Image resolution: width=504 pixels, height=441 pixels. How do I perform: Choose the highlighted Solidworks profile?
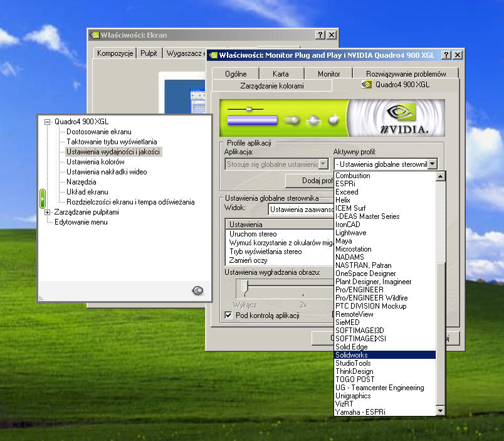[385, 355]
